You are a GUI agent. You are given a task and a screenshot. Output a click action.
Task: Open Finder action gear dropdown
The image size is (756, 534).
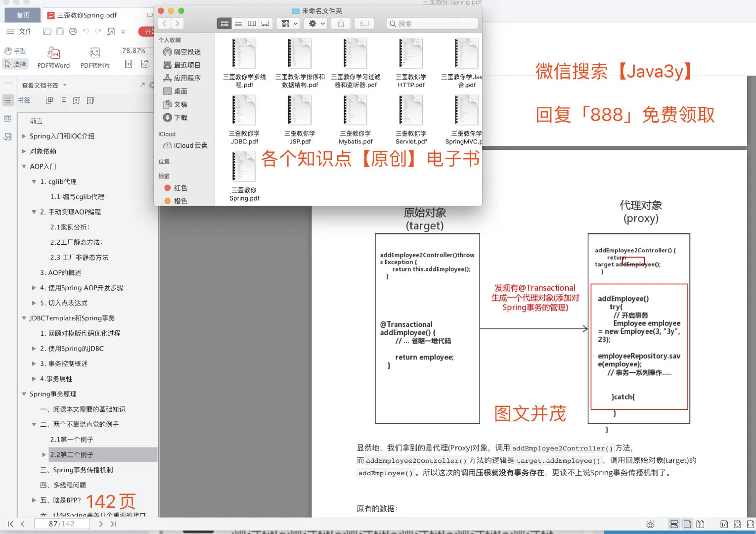click(315, 23)
